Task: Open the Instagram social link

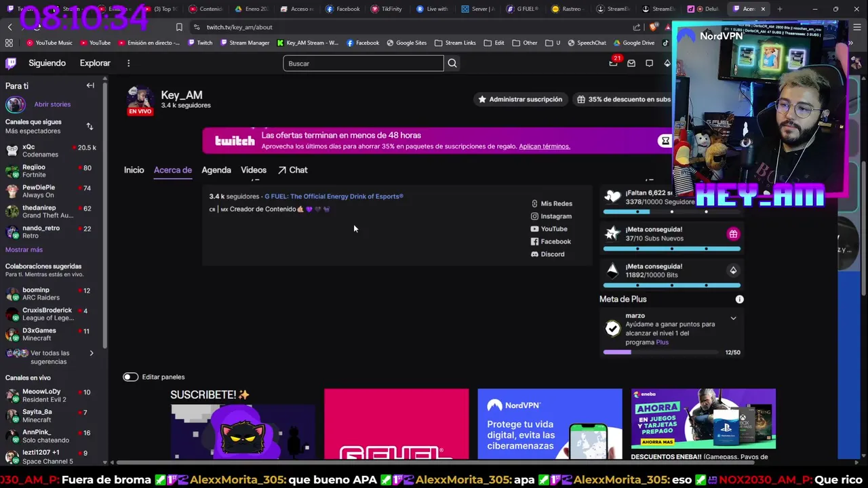Action: pos(551,216)
